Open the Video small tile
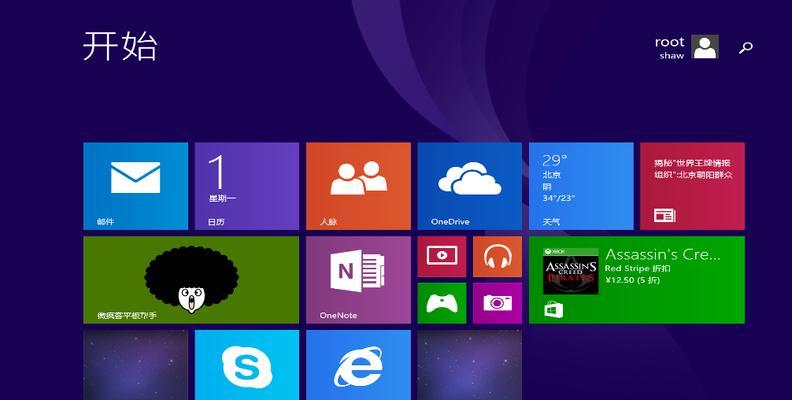 click(x=442, y=257)
